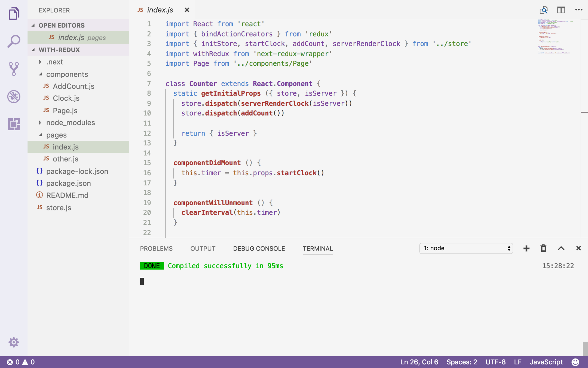Click the Manage gear icon
The image size is (588, 368).
click(14, 342)
